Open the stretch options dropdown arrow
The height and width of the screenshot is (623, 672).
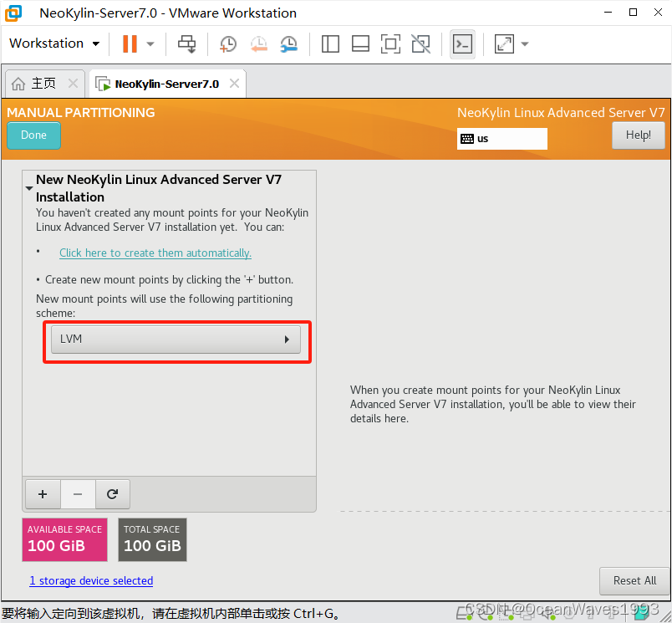(x=525, y=43)
